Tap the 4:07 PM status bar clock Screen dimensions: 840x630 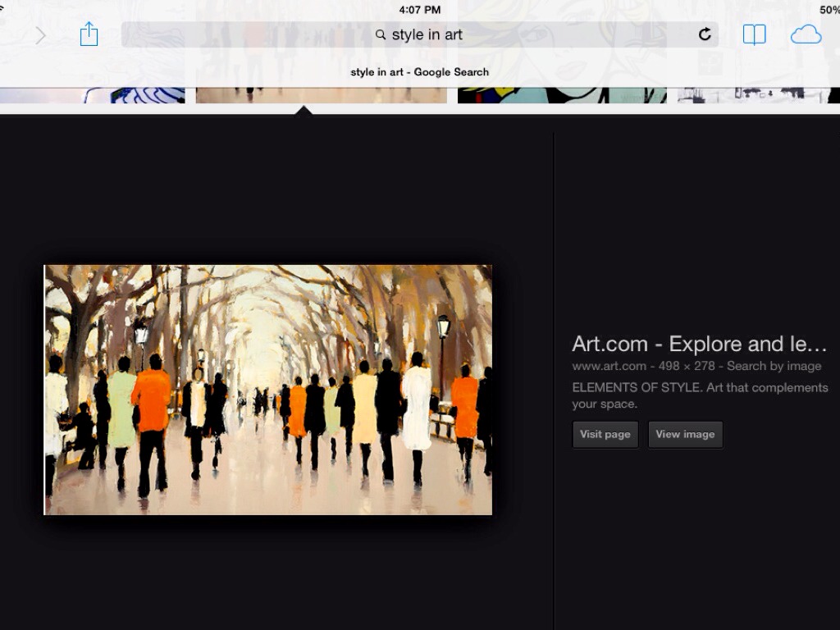420,10
